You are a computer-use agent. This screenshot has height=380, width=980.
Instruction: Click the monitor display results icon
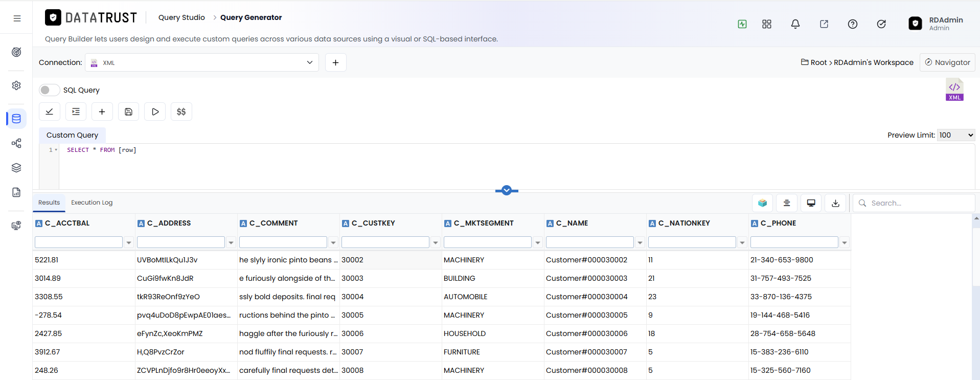point(811,203)
